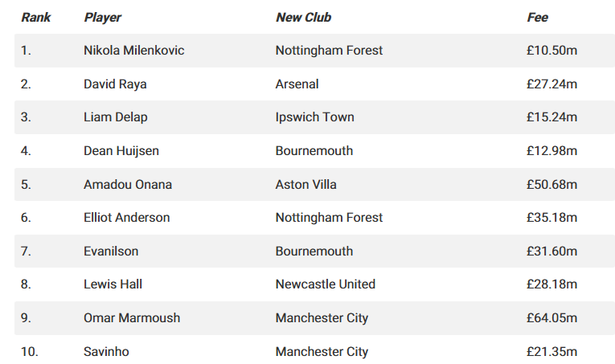Viewport: 615px width, 364px height.
Task: Click the New Club column header
Action: (x=303, y=17)
